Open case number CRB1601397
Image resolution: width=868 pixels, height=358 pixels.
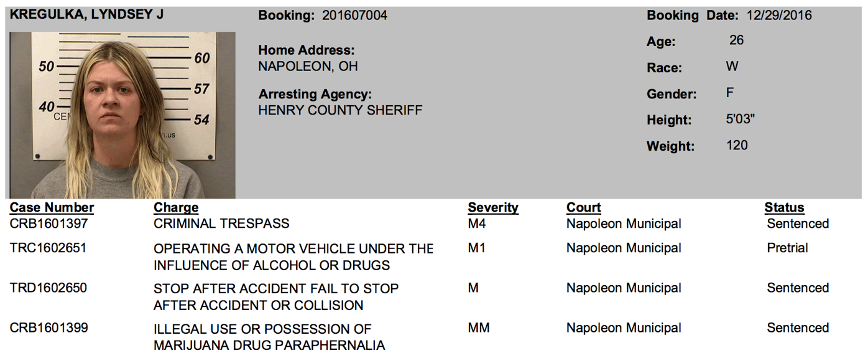point(48,224)
